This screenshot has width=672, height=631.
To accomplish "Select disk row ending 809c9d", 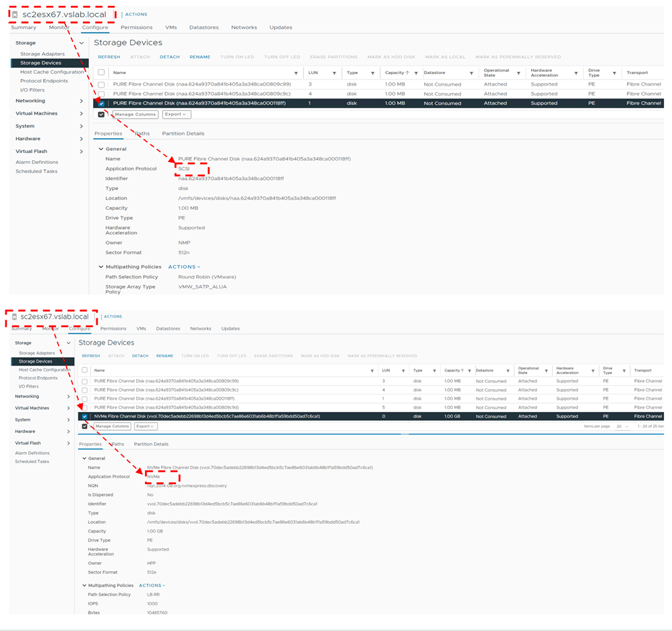I will [x=371, y=408].
